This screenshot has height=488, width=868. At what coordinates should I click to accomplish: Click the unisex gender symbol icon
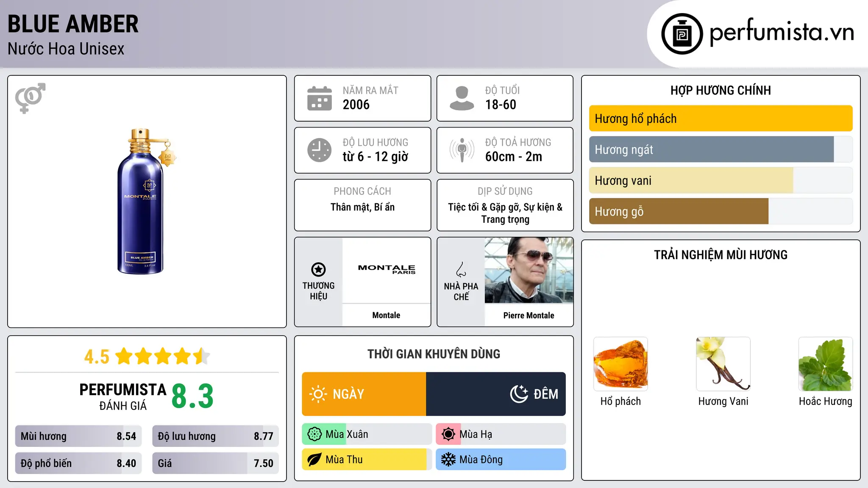pos(30,98)
